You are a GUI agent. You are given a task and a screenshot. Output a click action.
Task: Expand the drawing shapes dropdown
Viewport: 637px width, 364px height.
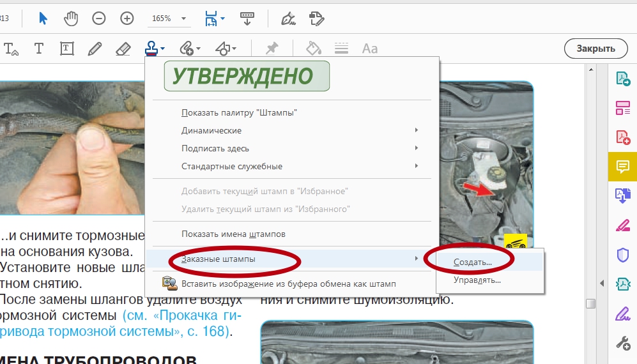234,49
